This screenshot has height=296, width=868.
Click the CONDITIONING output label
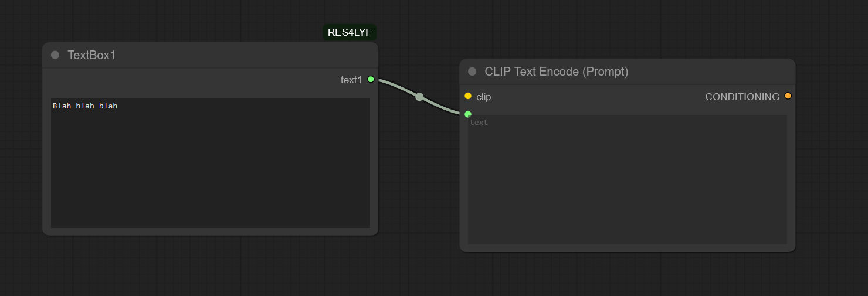(x=742, y=97)
